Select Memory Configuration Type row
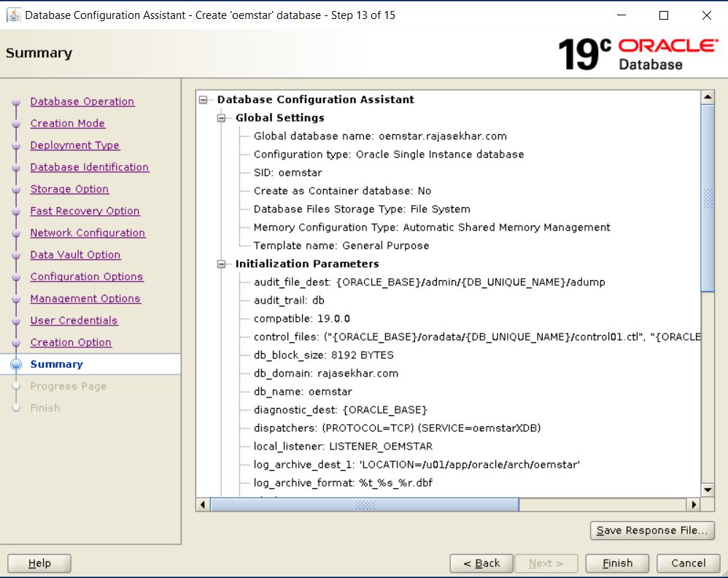This screenshot has height=578, width=728. pos(432,227)
